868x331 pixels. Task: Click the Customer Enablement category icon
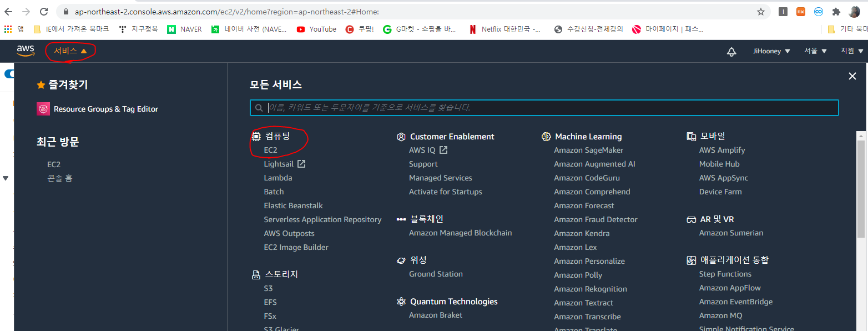click(x=401, y=137)
